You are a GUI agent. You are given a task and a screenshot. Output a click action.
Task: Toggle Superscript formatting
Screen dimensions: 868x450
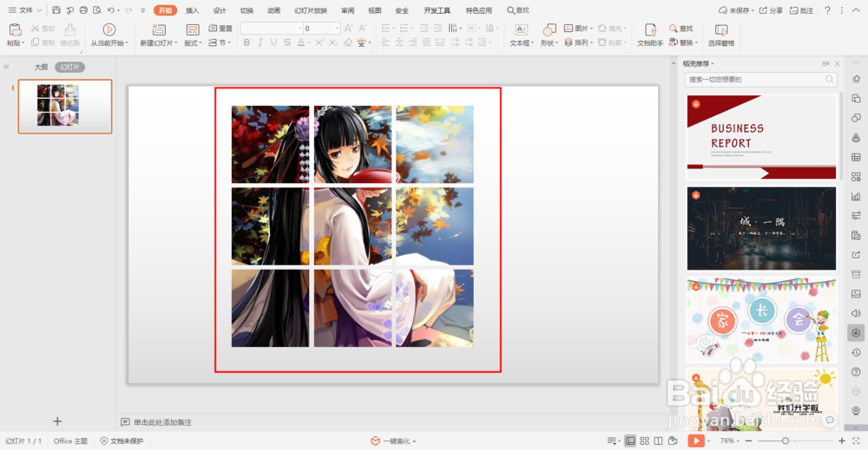pyautogui.click(x=319, y=42)
